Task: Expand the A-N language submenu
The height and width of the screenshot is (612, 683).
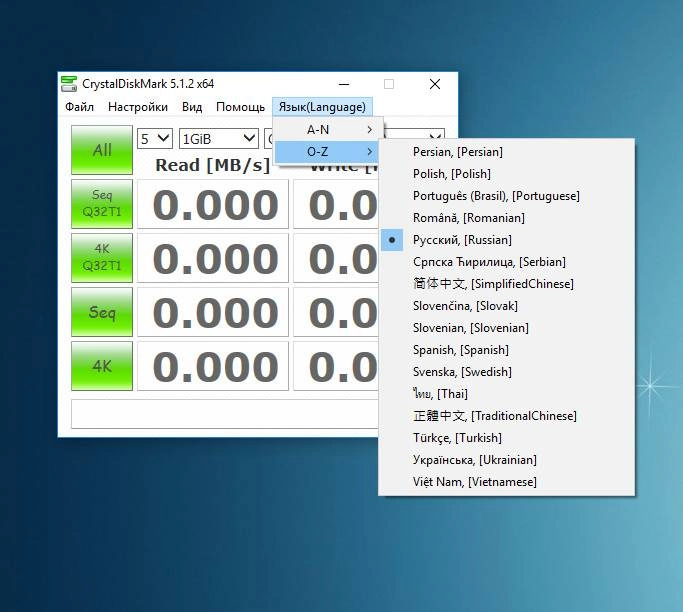Action: point(328,129)
